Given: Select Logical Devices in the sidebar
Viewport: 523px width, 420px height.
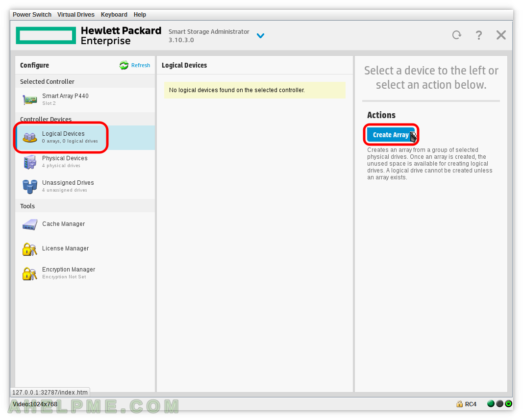Looking at the screenshot, I should click(85, 137).
